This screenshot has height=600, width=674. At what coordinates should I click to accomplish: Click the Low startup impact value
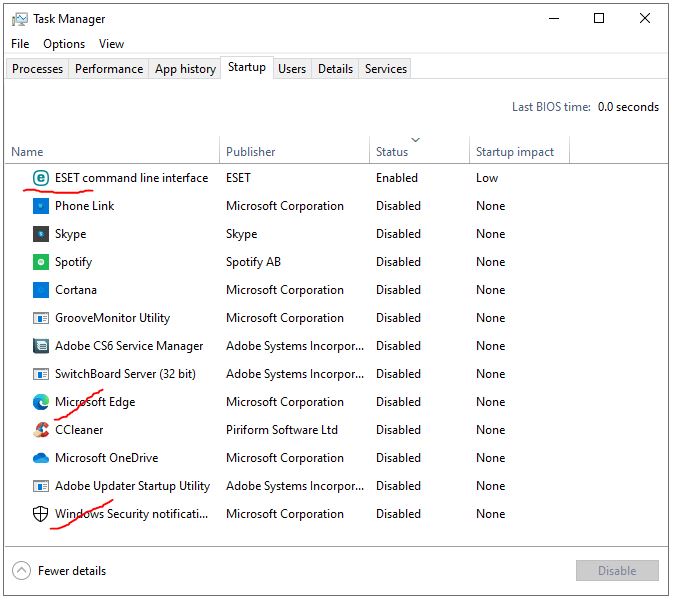coord(487,178)
